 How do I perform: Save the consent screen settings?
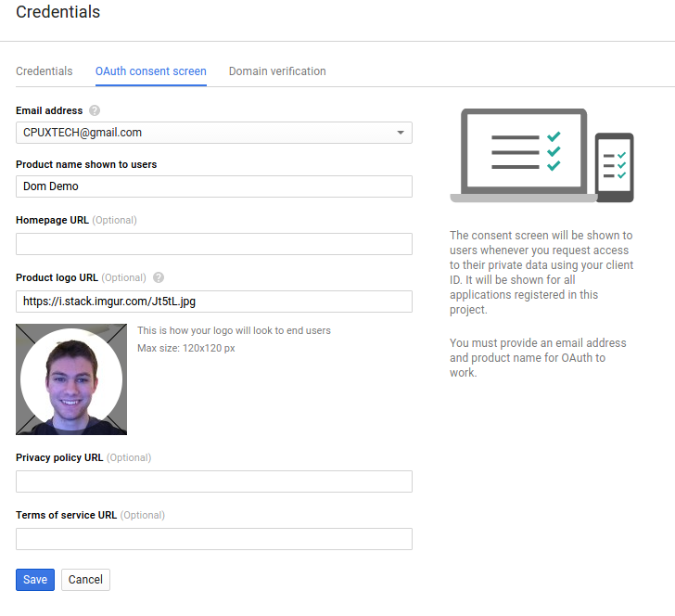(x=35, y=580)
